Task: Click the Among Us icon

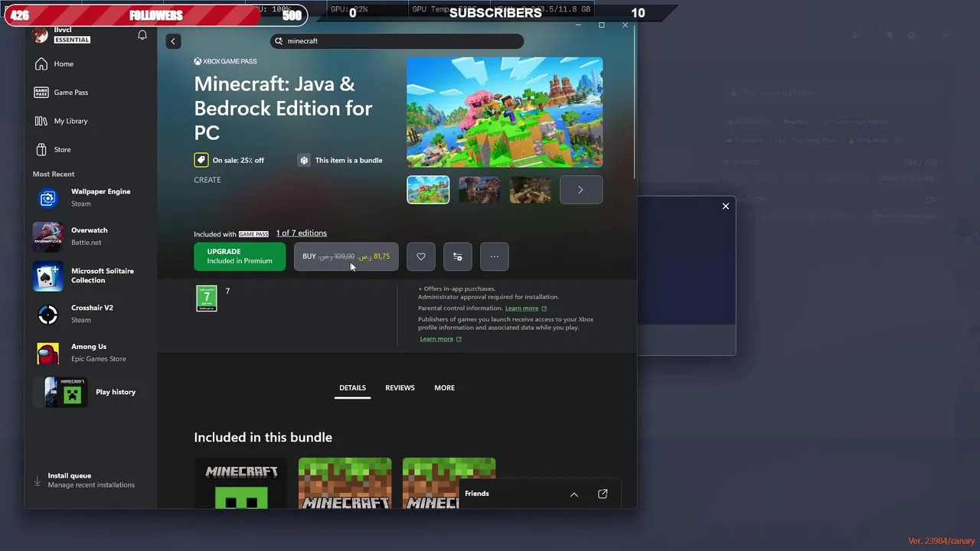Action: tap(47, 353)
